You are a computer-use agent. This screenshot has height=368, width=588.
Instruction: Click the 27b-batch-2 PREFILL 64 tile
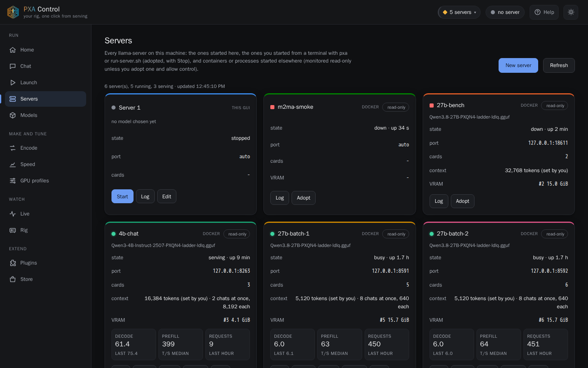point(499,344)
